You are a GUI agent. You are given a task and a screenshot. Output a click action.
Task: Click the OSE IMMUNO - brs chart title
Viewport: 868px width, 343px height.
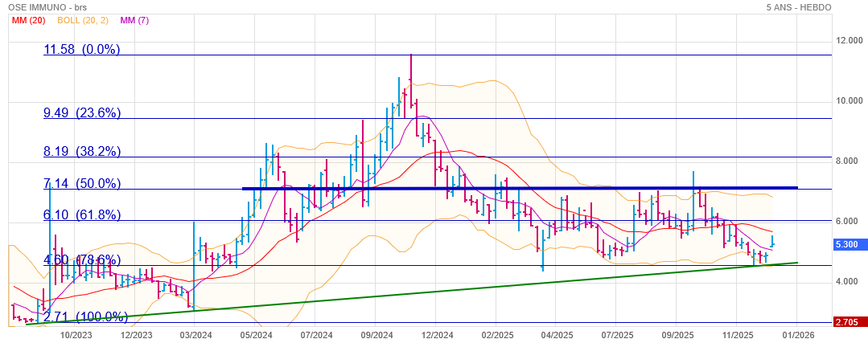click(x=47, y=7)
